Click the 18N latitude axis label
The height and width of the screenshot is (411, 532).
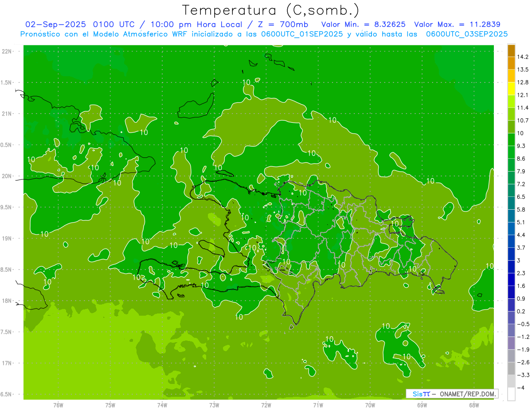pyautogui.click(x=6, y=301)
